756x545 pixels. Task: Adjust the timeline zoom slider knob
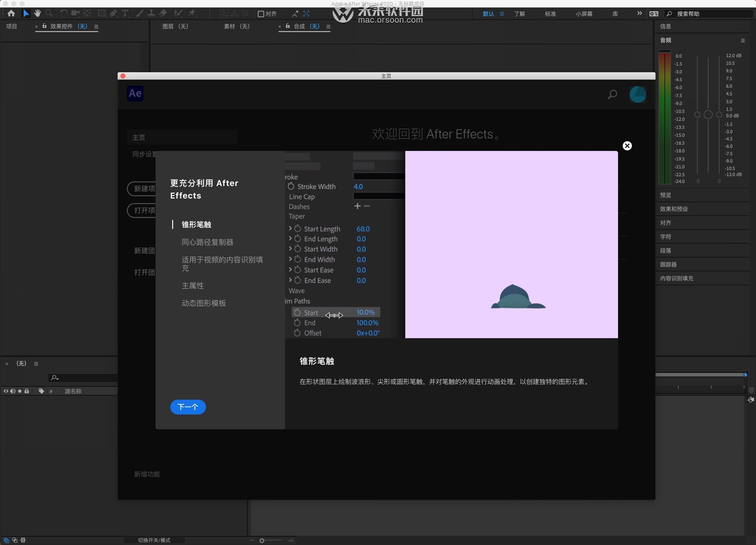point(262,540)
